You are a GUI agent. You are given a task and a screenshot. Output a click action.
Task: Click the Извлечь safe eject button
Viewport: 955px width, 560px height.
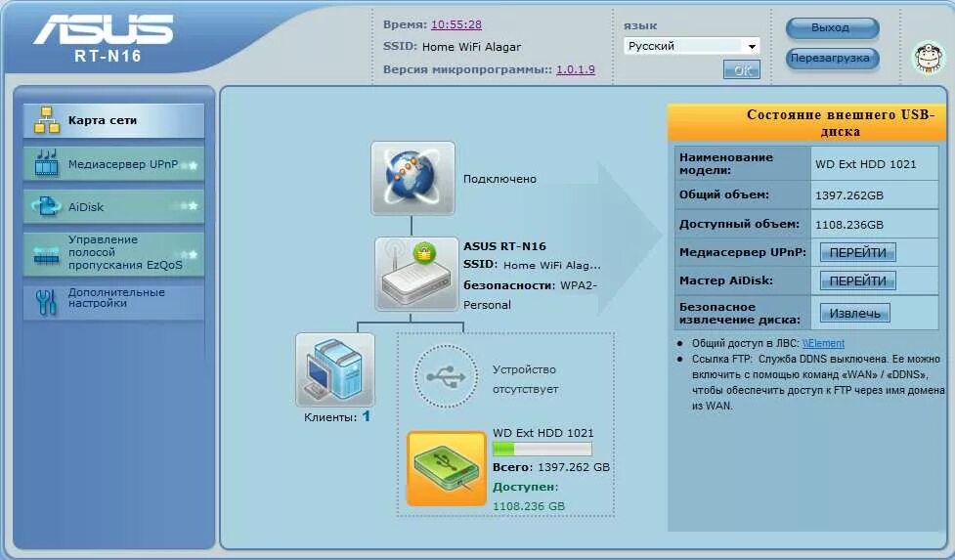pyautogui.click(x=854, y=314)
